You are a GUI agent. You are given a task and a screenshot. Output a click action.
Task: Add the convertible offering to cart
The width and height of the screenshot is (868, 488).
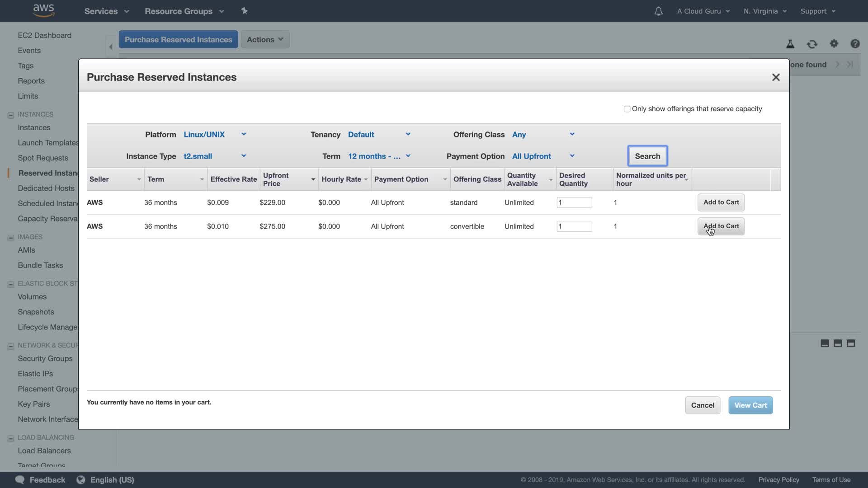click(x=721, y=226)
